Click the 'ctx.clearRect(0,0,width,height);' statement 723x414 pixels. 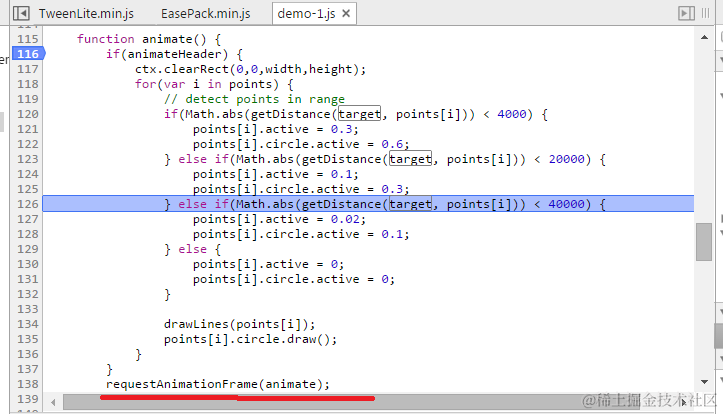pos(250,69)
